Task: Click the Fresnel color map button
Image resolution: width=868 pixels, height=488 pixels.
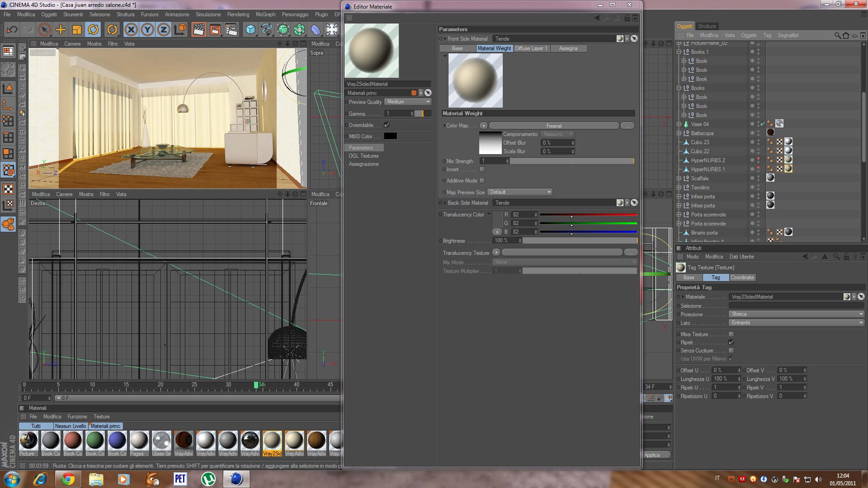Action: [x=554, y=126]
